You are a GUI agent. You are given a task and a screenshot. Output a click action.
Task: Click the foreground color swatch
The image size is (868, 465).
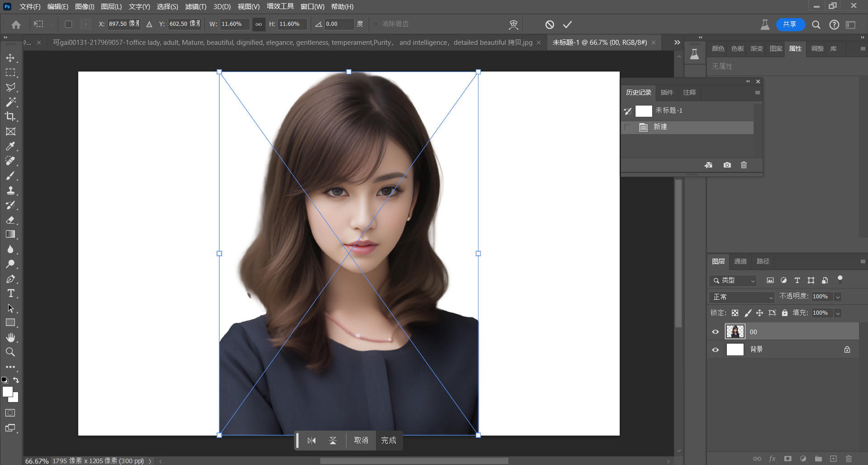coord(8,392)
